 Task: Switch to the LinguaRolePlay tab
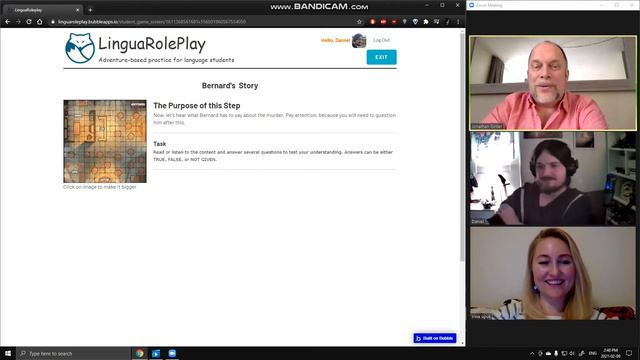coord(43,10)
